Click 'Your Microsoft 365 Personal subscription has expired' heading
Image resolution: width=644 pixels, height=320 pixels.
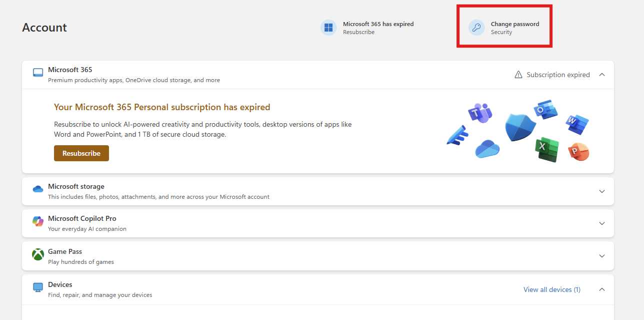(x=162, y=107)
